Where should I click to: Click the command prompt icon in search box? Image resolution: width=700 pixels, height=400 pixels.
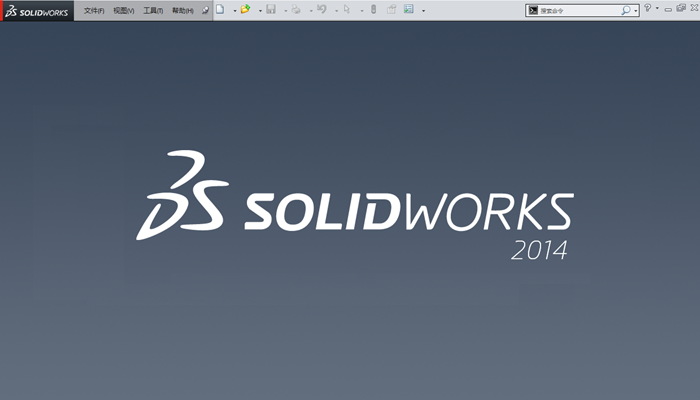click(x=533, y=10)
